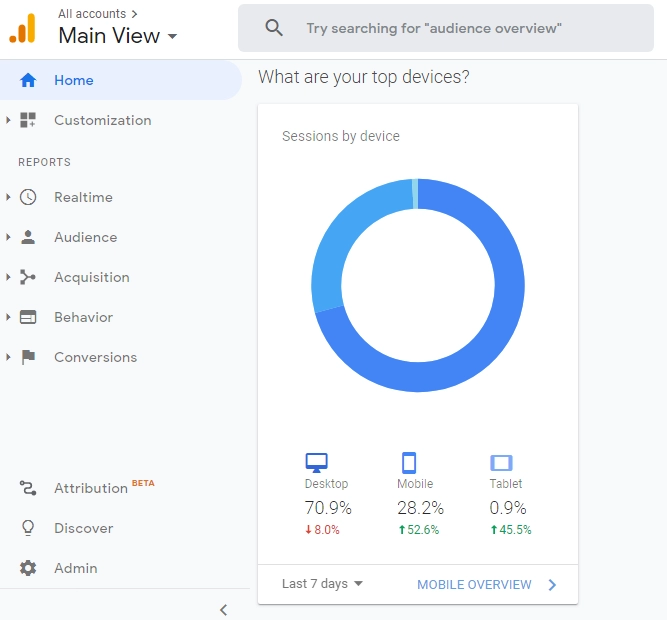667x620 pixels.
Task: Click the Acquisition branching icon
Action: [28, 277]
